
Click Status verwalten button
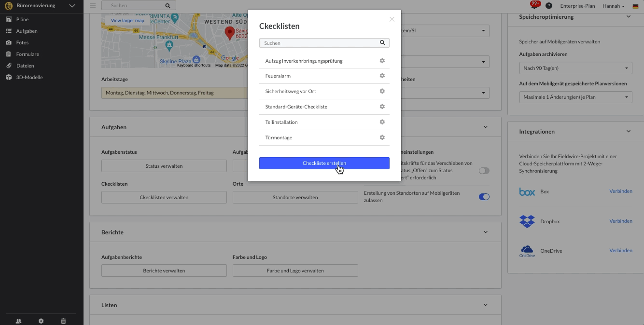pos(164,166)
